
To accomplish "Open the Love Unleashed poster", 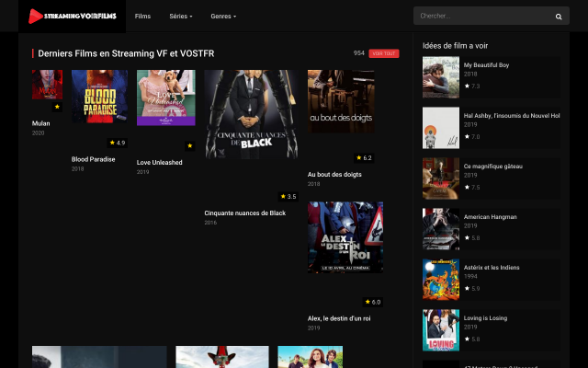I will tap(165, 98).
